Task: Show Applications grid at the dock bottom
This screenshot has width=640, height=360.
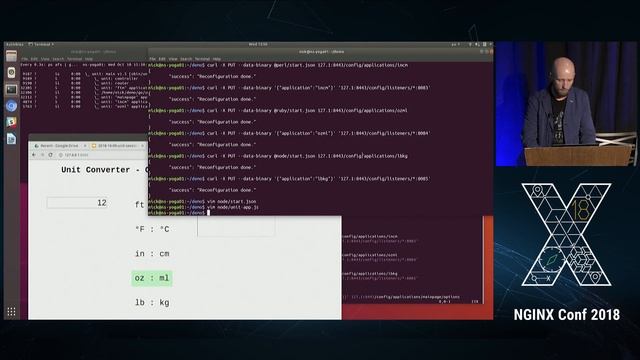Action: click(x=11, y=312)
